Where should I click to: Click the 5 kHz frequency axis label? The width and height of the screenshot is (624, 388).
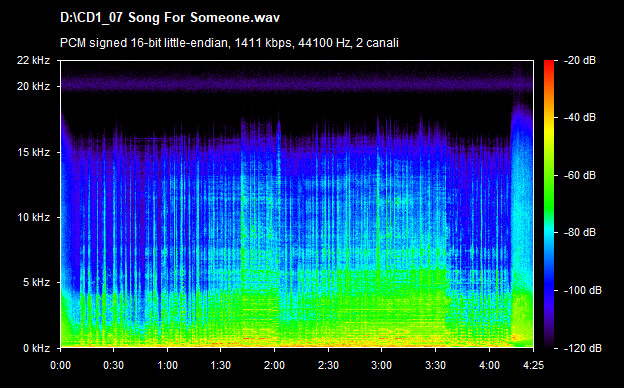click(36, 283)
